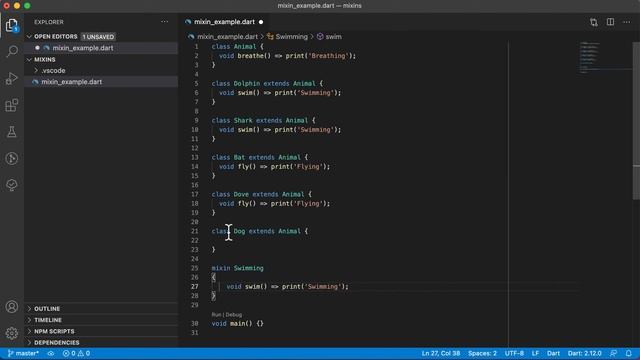Click Dart: 2.12.0 SDK version
The height and width of the screenshot is (360, 640).
click(584, 353)
